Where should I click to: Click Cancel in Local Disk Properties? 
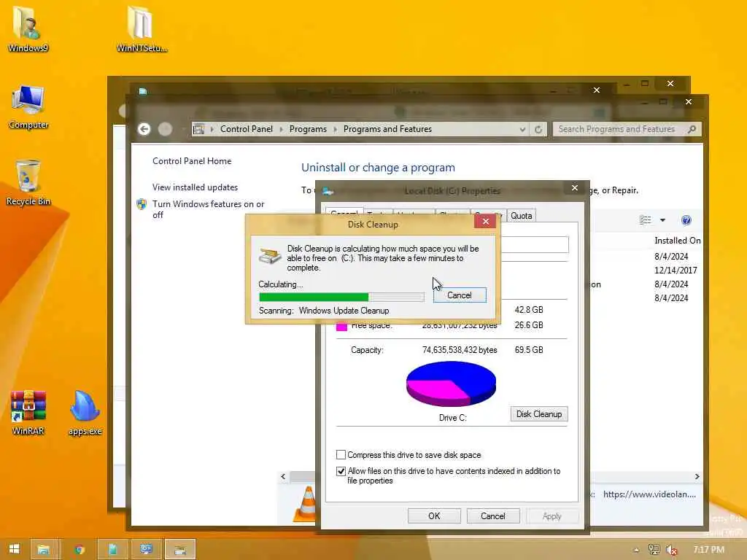tap(493, 516)
